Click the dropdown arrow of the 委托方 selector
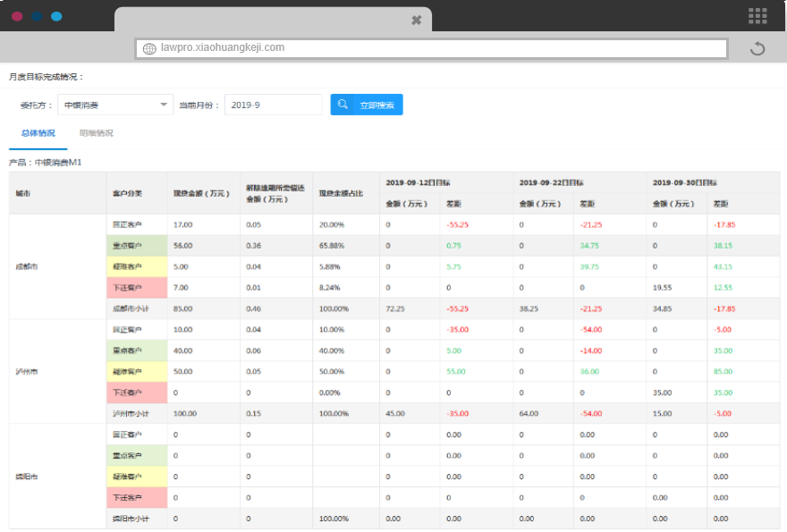 [x=164, y=105]
